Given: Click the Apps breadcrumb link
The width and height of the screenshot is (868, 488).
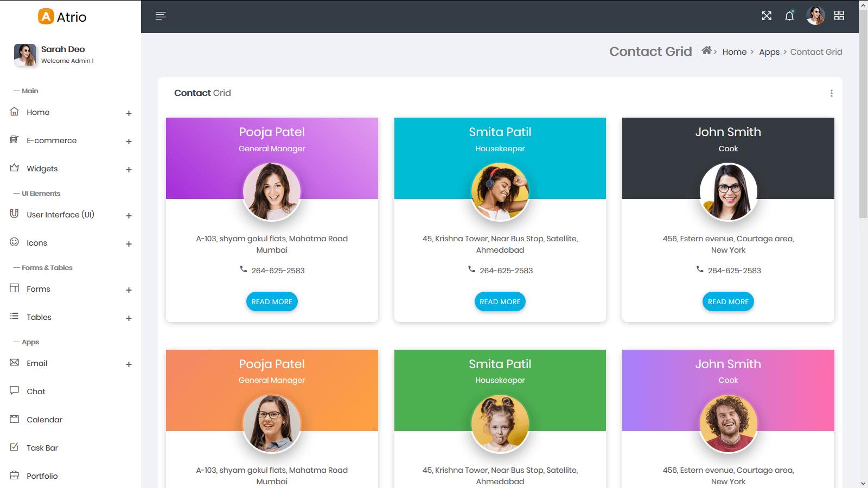Looking at the screenshot, I should pos(769,52).
